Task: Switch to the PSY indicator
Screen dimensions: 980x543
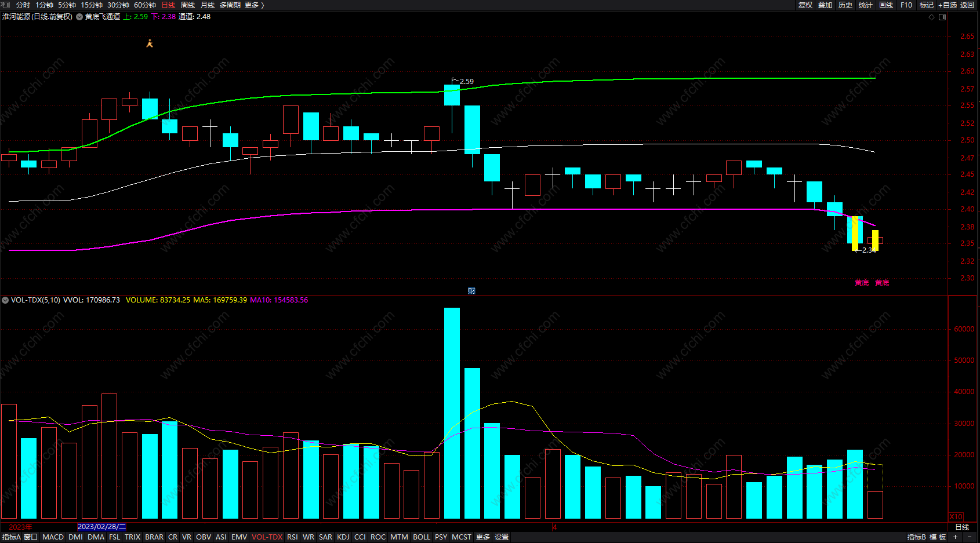Action: point(441,537)
